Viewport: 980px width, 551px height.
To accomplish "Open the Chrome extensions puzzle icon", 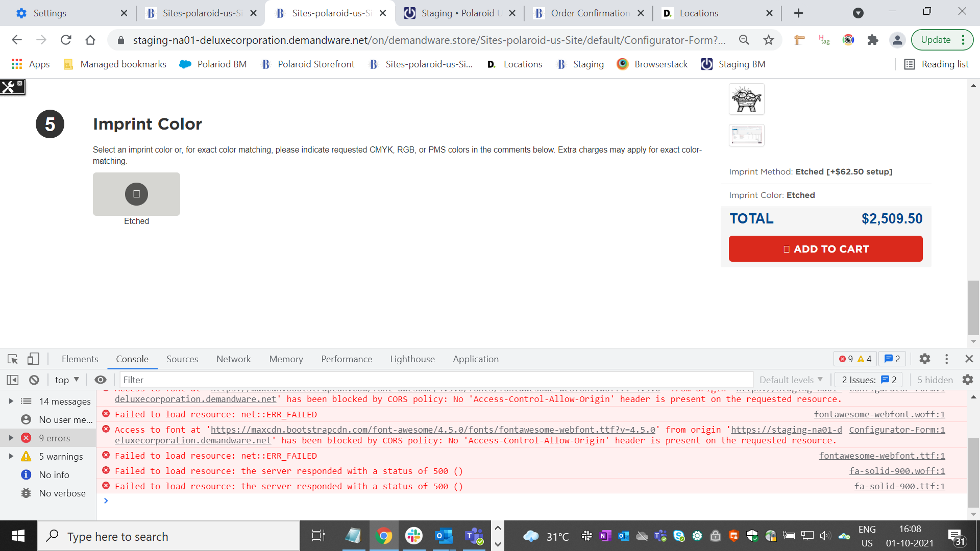I will click(873, 40).
